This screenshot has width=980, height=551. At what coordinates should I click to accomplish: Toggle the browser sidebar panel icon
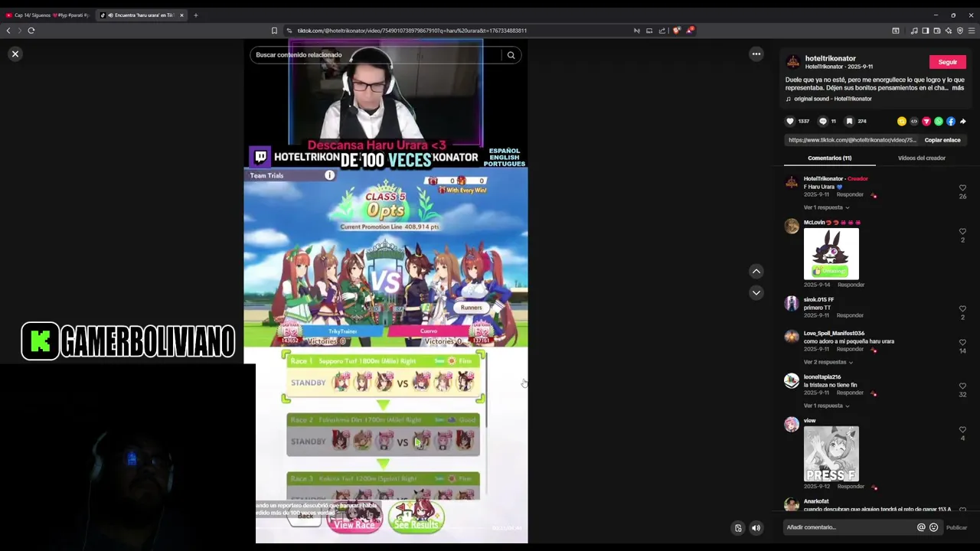(x=925, y=31)
